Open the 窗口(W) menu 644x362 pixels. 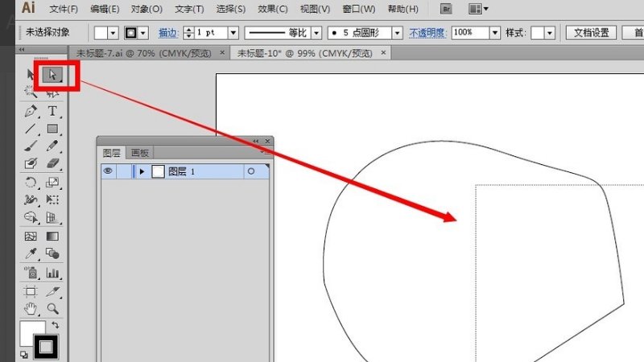[358, 9]
